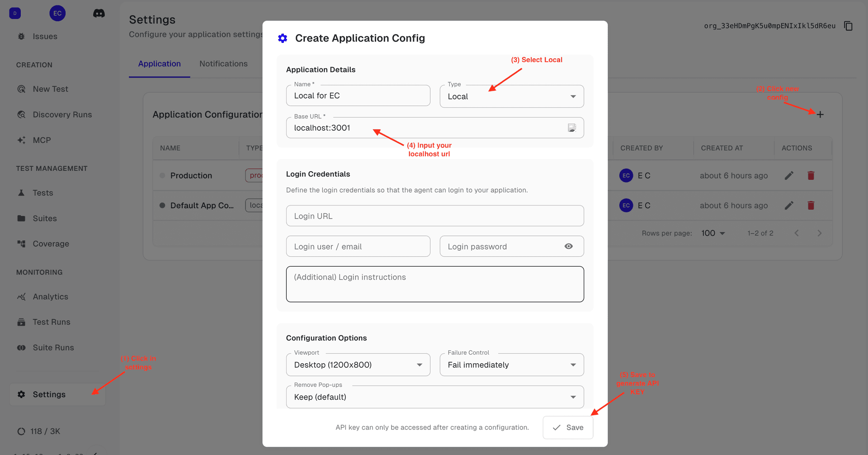Screen dimensions: 868x455
Task: Select the Application tab
Action: coord(159,64)
